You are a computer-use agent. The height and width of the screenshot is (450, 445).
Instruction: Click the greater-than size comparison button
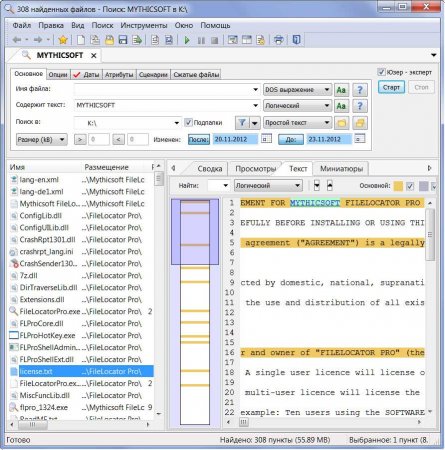click(x=80, y=139)
